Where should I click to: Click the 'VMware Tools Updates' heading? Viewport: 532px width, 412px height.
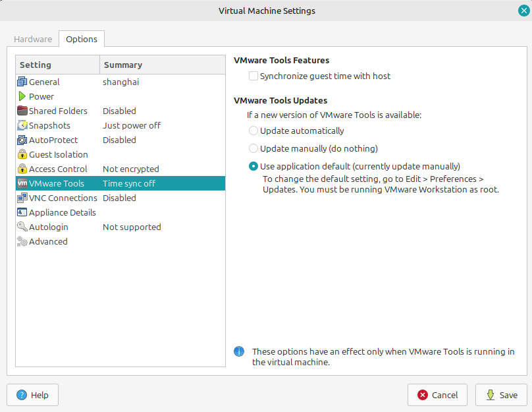coord(280,101)
